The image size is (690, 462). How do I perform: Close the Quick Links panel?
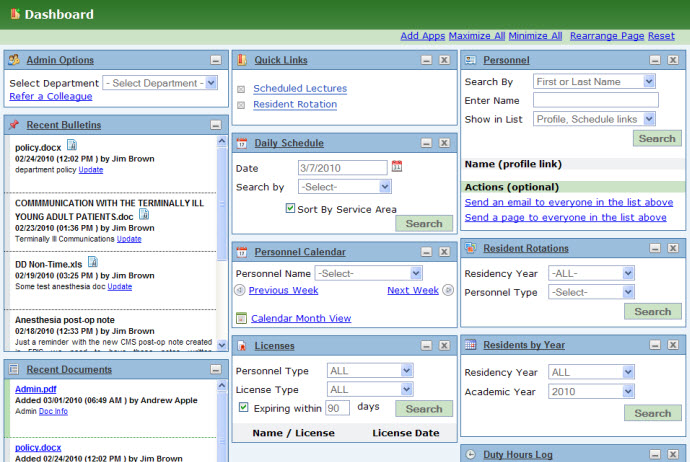(x=444, y=60)
